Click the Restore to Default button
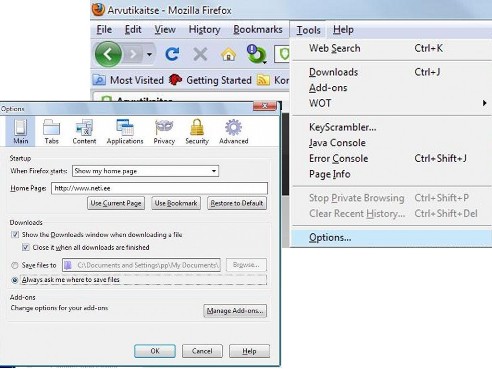Image resolution: width=492 pixels, height=369 pixels. [x=237, y=203]
